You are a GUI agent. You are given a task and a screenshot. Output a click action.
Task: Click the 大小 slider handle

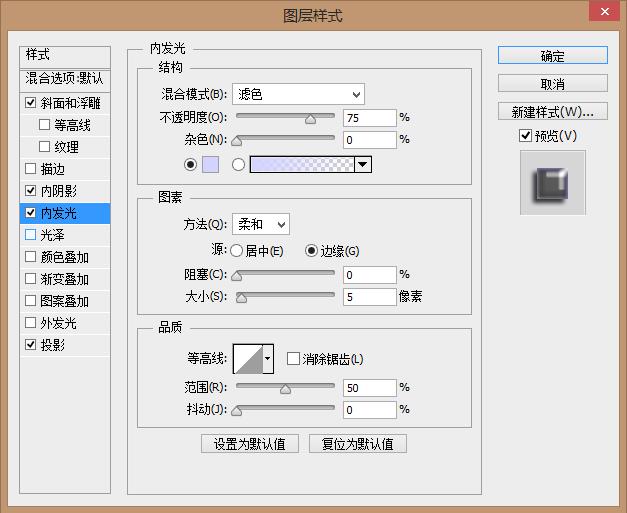click(241, 298)
